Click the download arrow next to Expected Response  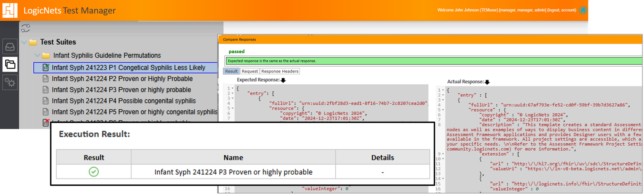283,80
